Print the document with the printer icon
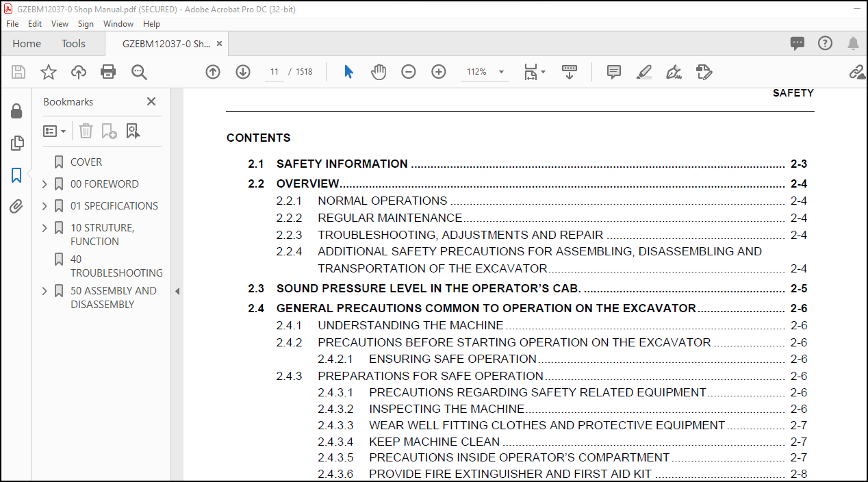The height and width of the screenshot is (482, 868). coord(108,72)
